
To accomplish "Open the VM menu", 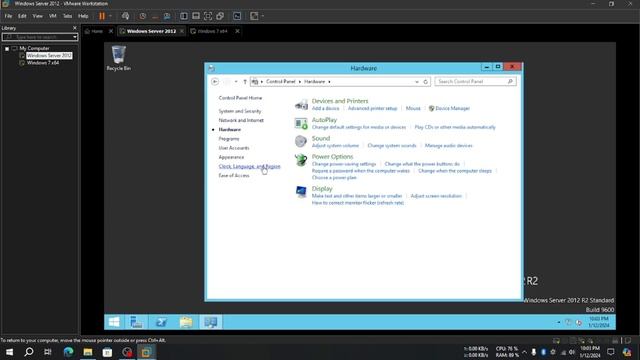I will coord(53,16).
